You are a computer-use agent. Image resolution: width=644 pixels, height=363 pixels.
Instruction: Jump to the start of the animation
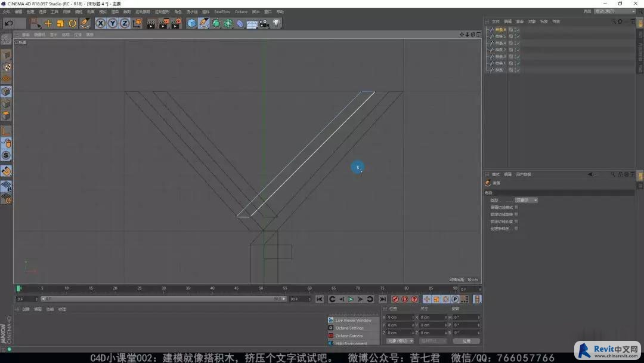click(x=320, y=299)
